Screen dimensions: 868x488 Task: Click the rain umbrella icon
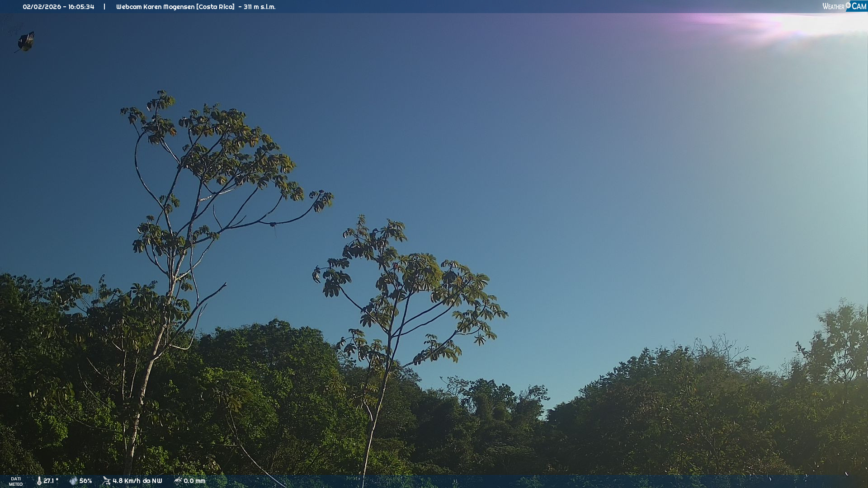point(178,481)
